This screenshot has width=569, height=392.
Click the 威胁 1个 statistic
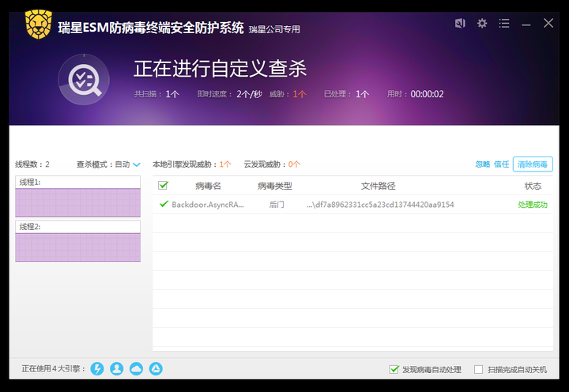[288, 94]
